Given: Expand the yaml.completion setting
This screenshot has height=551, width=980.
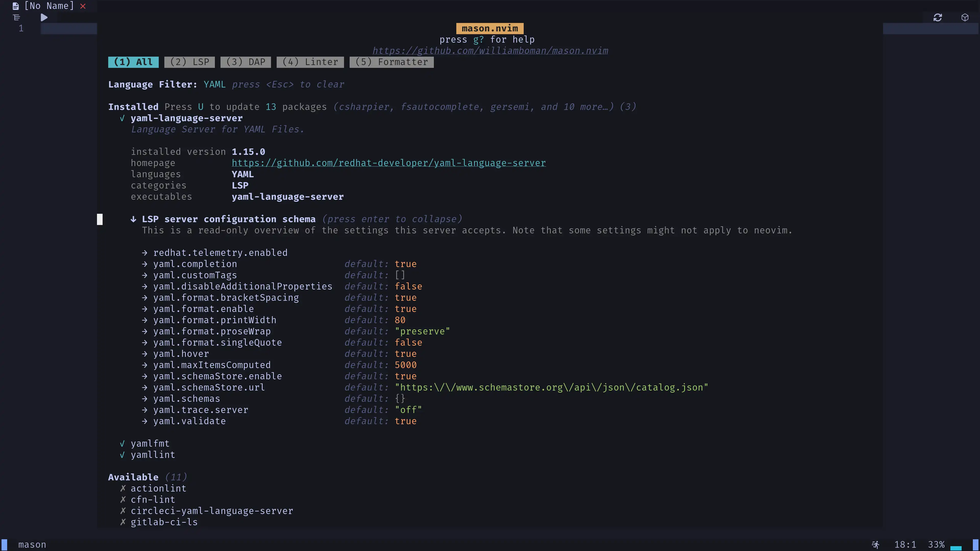Looking at the screenshot, I should [x=195, y=264].
